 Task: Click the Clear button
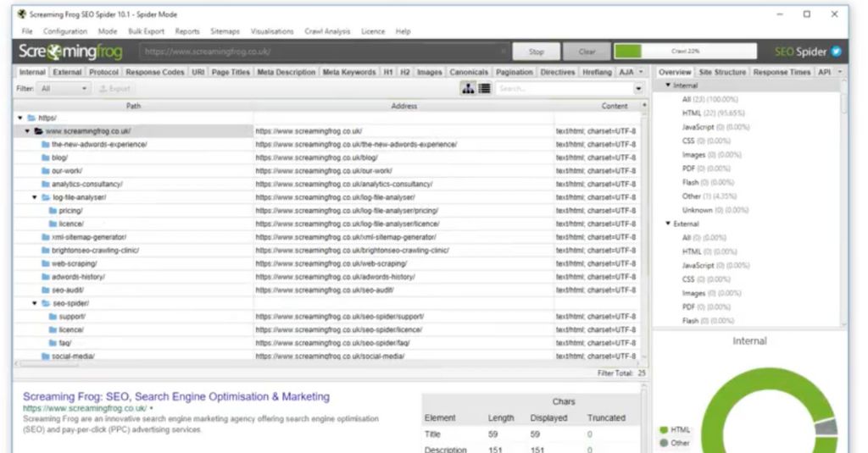tap(587, 52)
